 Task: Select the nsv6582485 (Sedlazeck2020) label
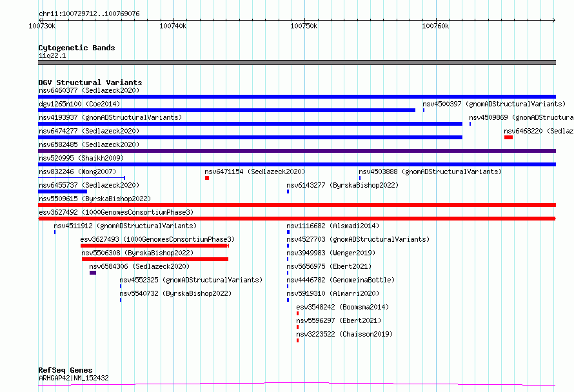[x=89, y=144]
